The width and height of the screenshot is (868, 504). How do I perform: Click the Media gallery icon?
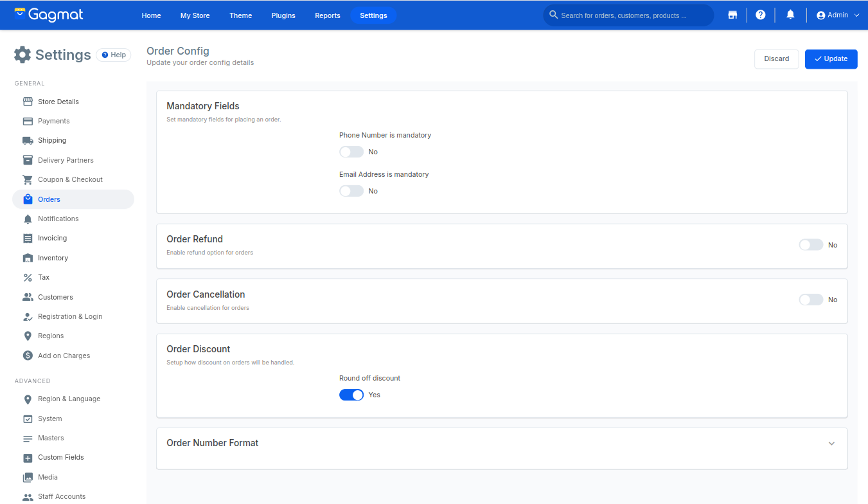(x=28, y=478)
